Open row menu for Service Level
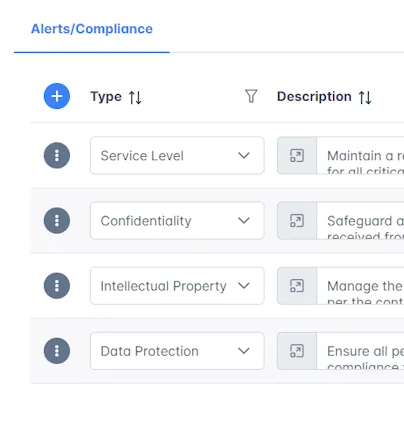Viewport: 404px width, 422px height. (x=57, y=155)
